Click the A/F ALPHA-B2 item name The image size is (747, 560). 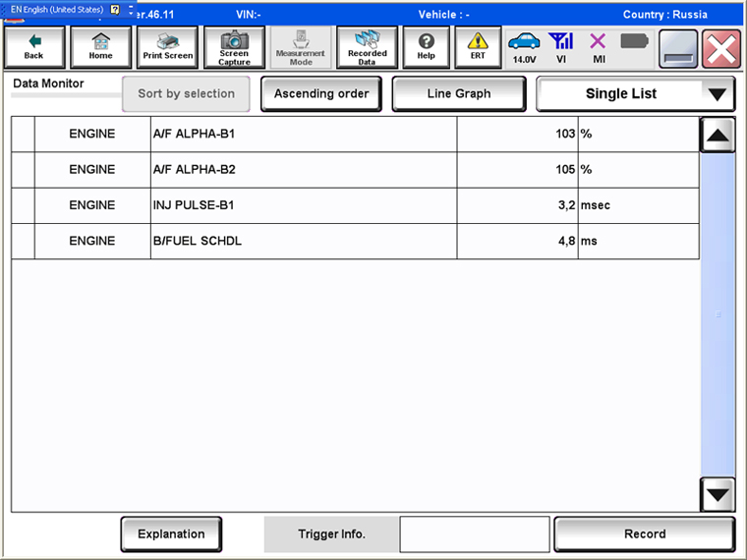194,170
